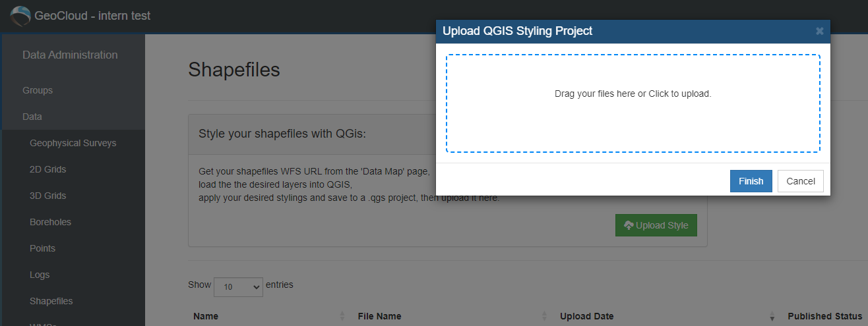Viewport: 868px width, 326px height.
Task: Select Groups in the sidebar
Action: [x=38, y=90]
